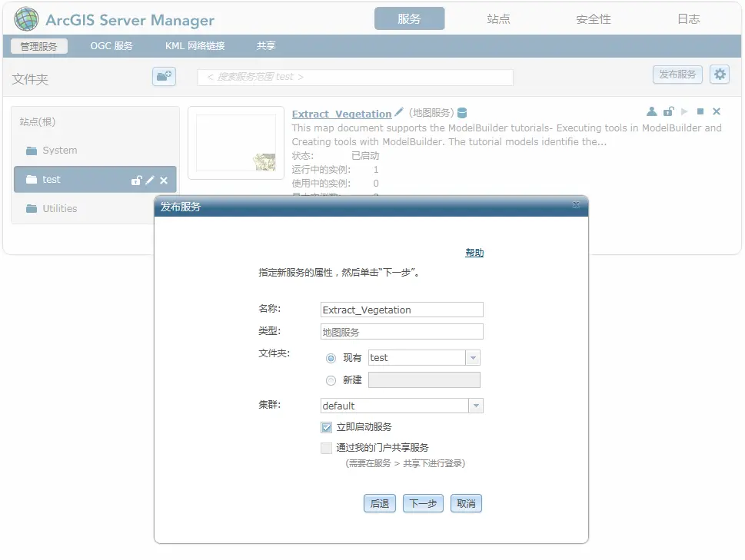Open the settings gear icon
The height and width of the screenshot is (560, 745).
tap(720, 74)
